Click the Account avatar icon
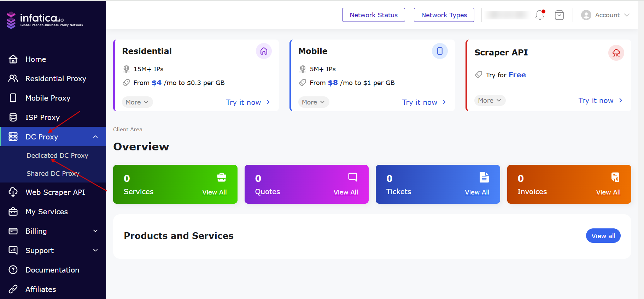The image size is (644, 299). 586,15
